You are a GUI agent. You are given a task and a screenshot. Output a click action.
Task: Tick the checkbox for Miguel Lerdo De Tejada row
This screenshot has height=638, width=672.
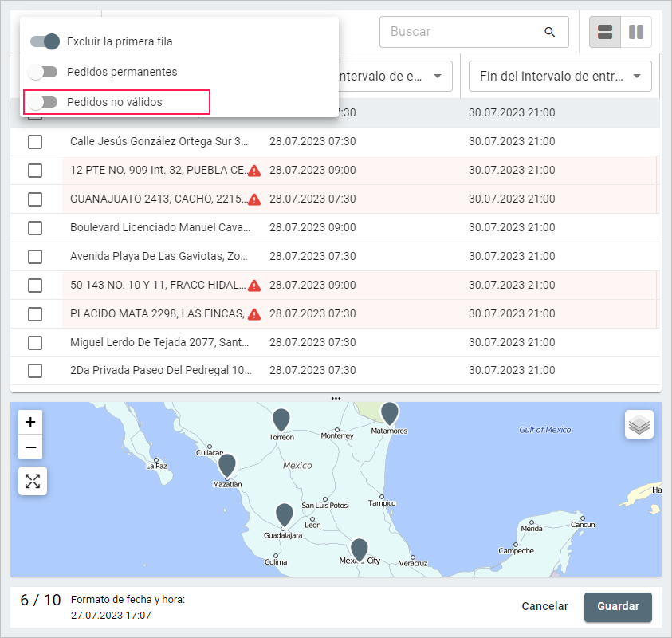point(35,343)
